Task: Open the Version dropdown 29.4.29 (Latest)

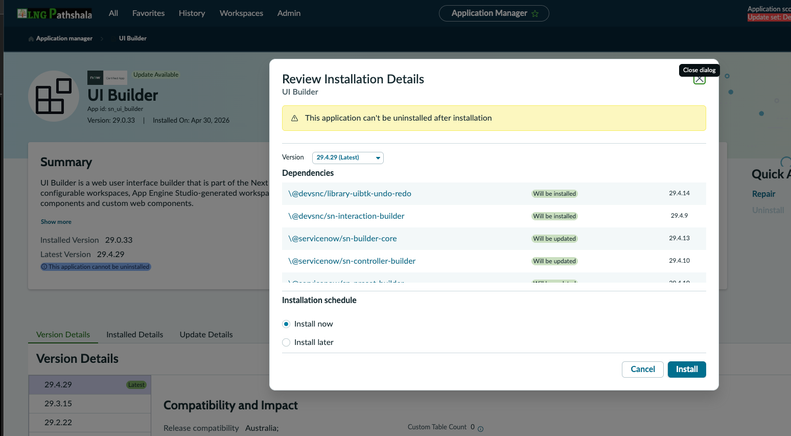Action: pyautogui.click(x=348, y=157)
